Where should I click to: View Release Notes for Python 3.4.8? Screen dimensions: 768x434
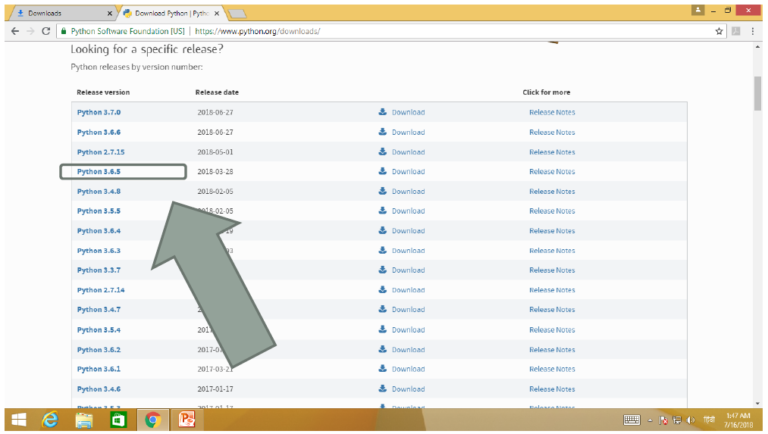pyautogui.click(x=552, y=191)
